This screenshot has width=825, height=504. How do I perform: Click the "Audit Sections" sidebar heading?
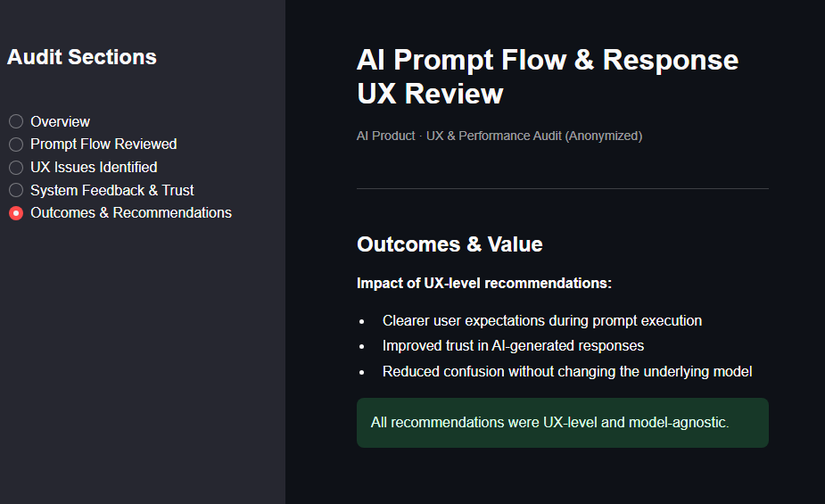coord(81,57)
